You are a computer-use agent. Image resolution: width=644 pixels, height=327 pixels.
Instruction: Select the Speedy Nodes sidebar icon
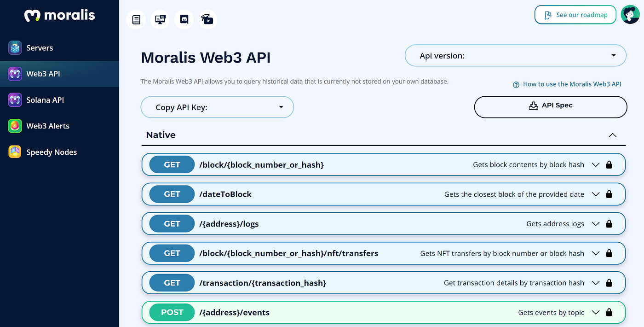(15, 152)
